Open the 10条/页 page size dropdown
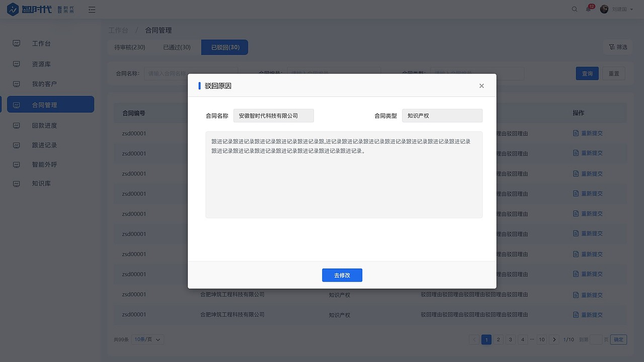The width and height of the screenshot is (644, 362). (x=146, y=339)
